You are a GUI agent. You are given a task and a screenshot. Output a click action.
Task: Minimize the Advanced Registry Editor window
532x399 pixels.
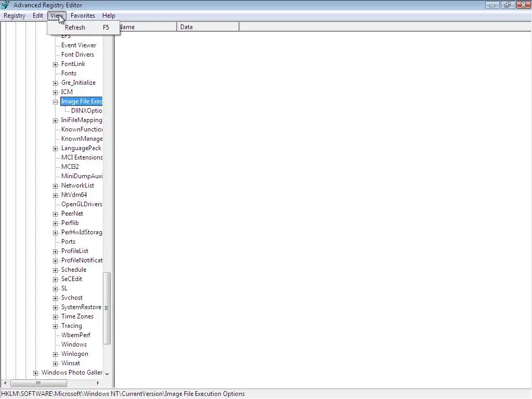(x=492, y=5)
